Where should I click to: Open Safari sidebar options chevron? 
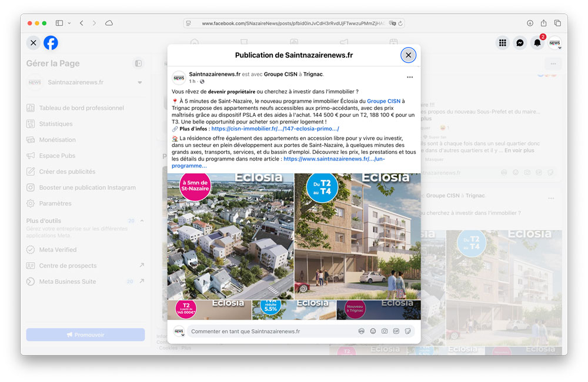click(x=69, y=24)
